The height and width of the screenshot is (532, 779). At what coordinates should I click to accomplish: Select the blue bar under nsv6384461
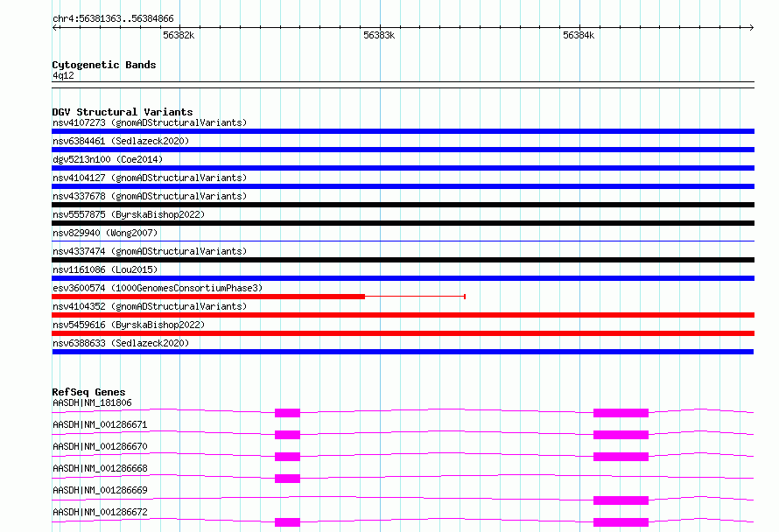click(x=403, y=150)
